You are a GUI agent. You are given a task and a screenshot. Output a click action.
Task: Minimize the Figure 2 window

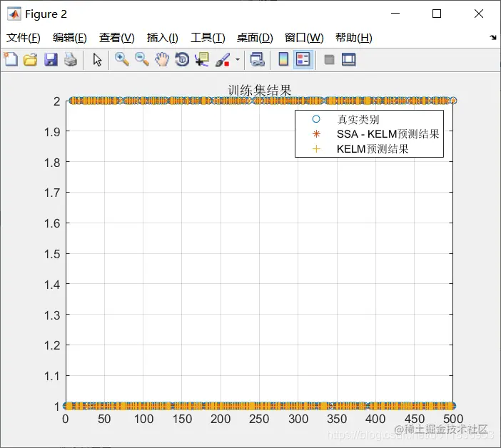pyautogui.click(x=395, y=14)
